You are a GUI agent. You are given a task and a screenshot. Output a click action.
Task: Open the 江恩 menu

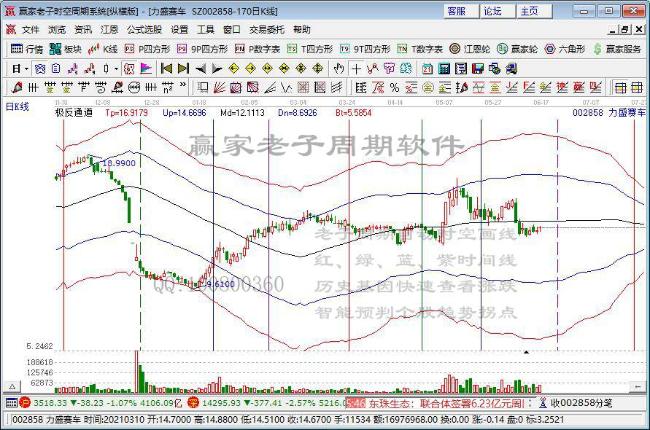[x=109, y=29]
